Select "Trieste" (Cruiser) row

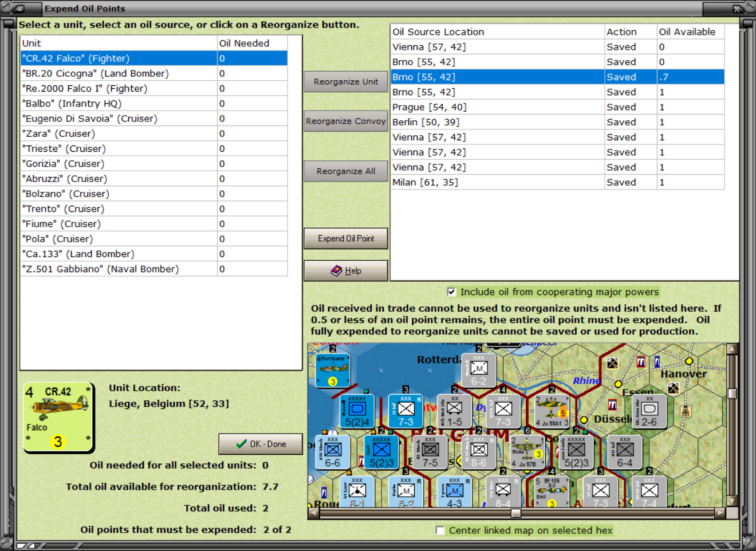point(154,148)
